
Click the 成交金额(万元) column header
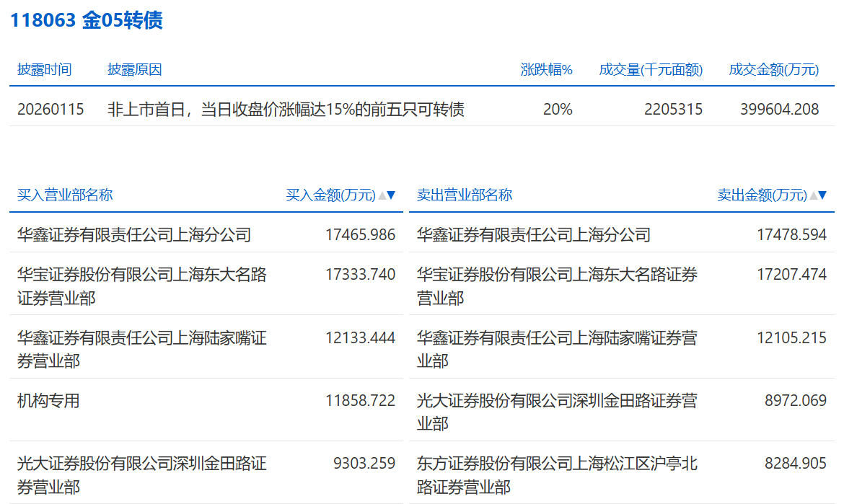click(774, 69)
